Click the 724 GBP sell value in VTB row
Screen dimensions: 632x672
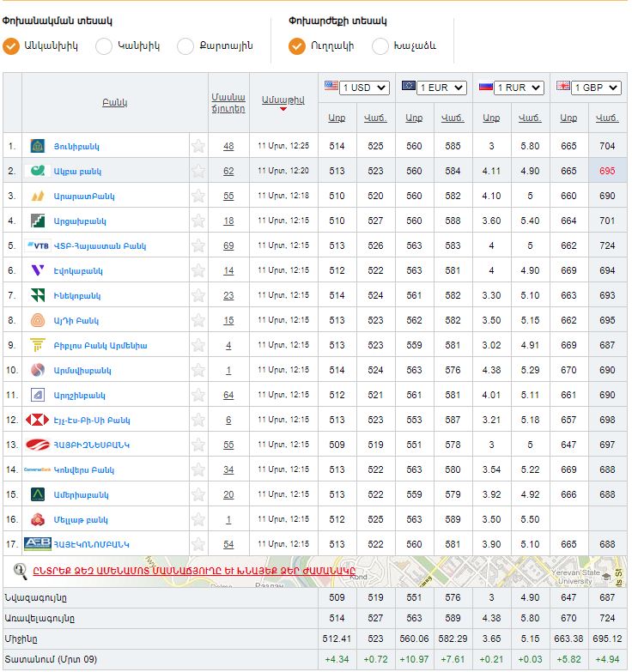[x=607, y=245]
